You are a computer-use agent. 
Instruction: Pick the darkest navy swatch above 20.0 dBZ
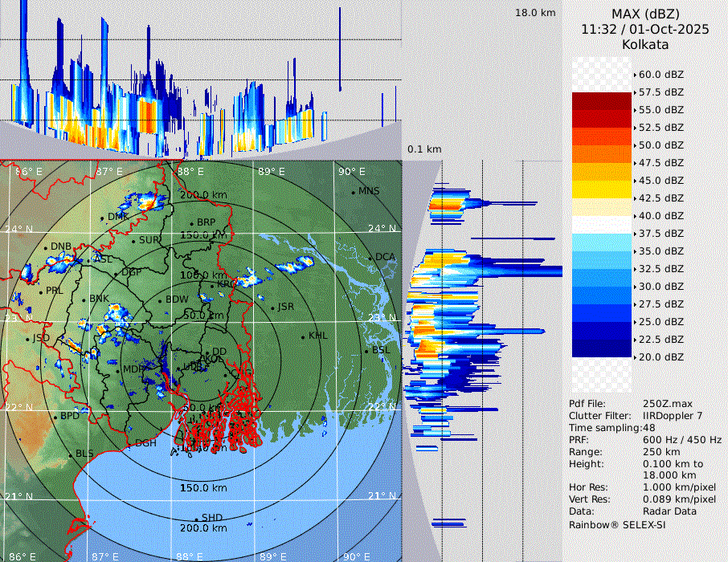(x=602, y=348)
